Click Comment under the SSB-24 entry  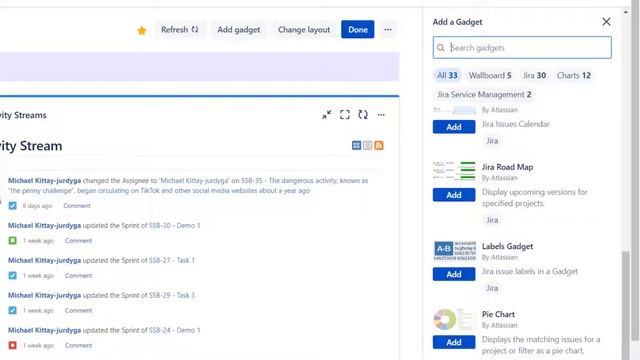78,346
